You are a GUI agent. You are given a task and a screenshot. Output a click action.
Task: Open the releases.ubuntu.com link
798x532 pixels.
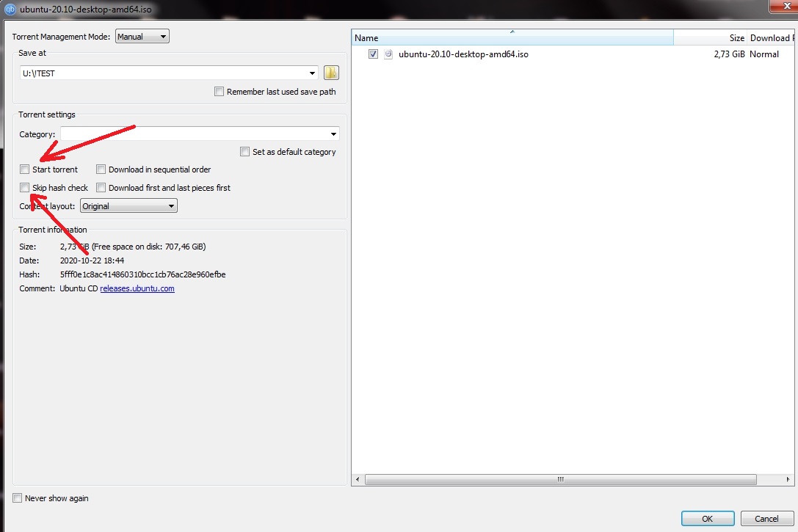[137, 288]
